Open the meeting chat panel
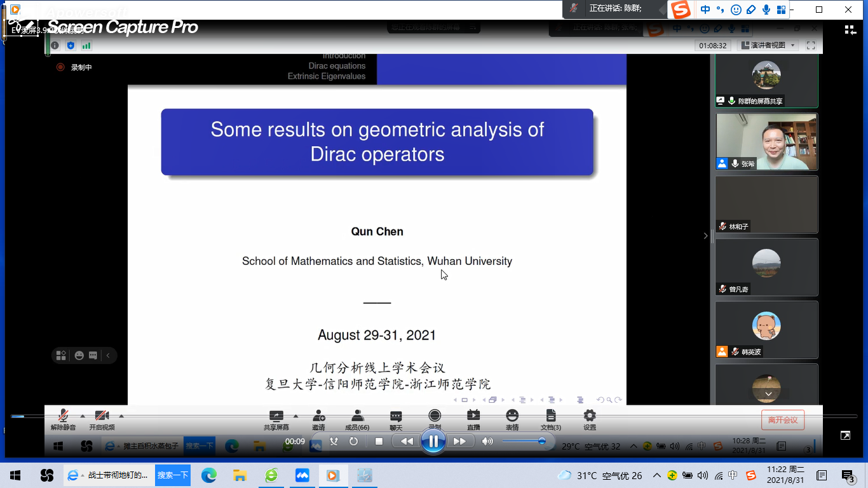The width and height of the screenshot is (868, 488). point(396,419)
